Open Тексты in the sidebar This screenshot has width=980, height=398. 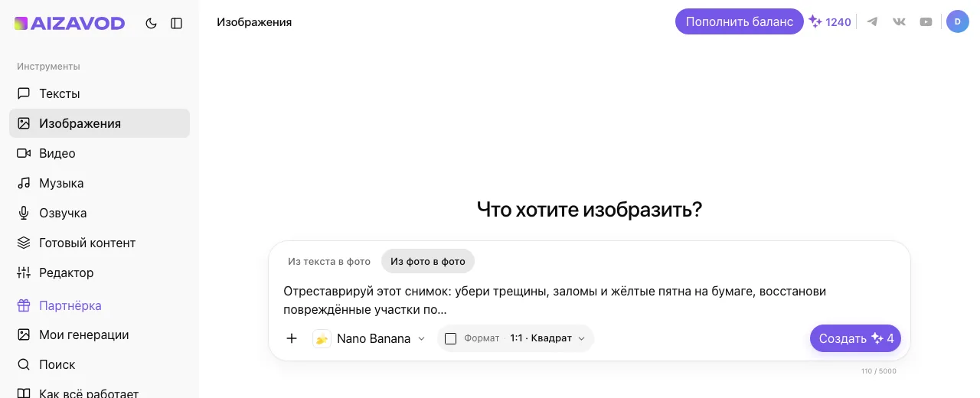[x=100, y=93]
